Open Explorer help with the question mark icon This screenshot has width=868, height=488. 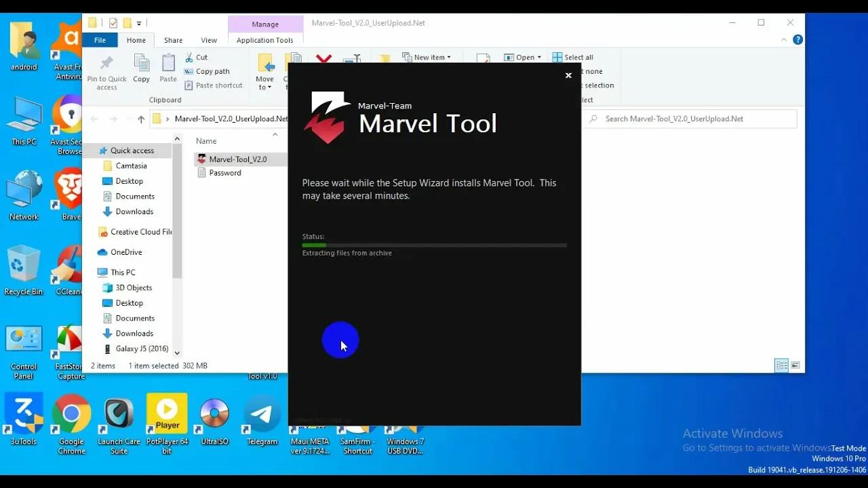(798, 40)
